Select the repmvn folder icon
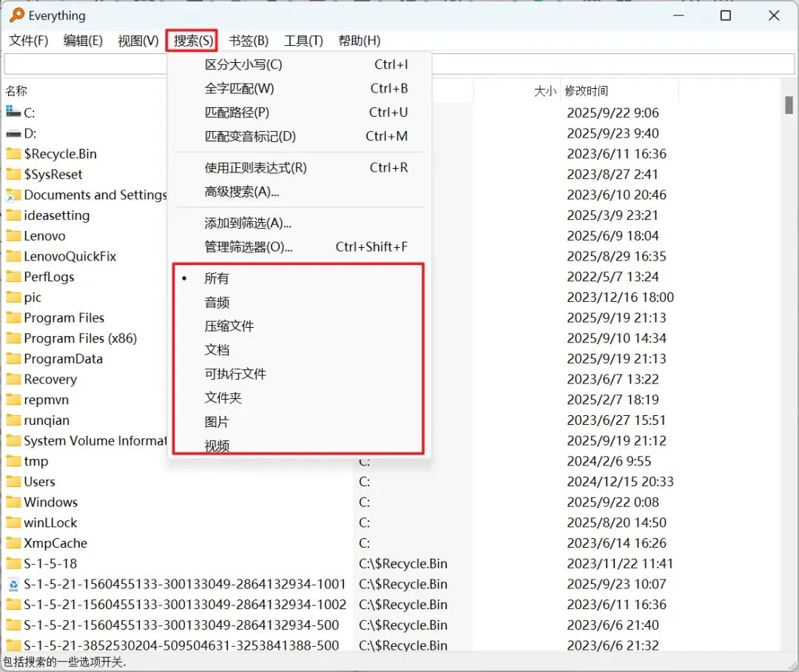Image resolution: width=799 pixels, height=672 pixels. pos(13,399)
